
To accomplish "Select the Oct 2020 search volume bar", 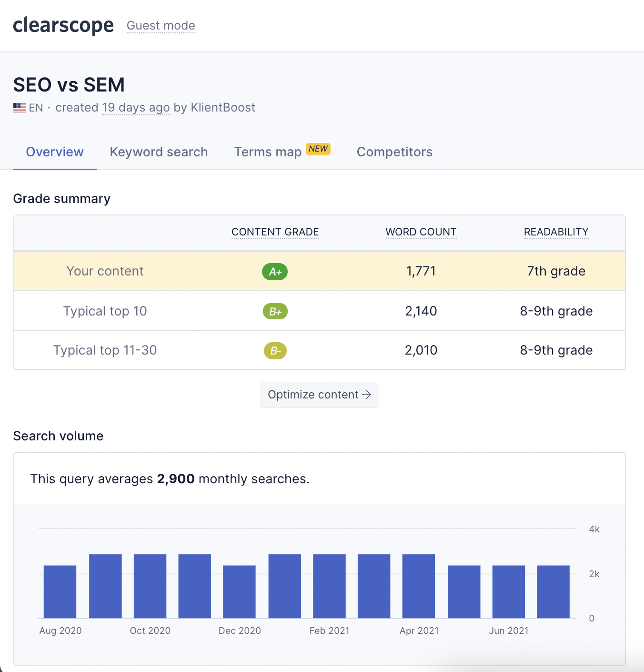I will pos(150,586).
